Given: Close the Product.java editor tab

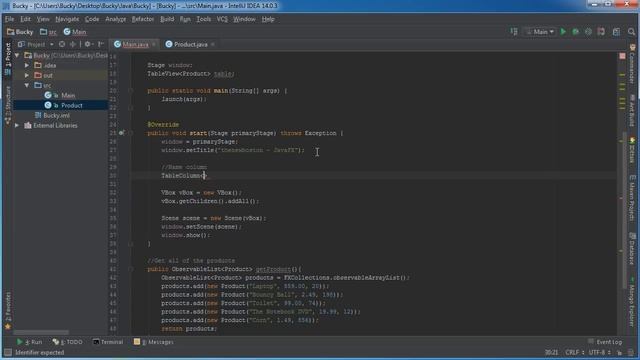Looking at the screenshot, I should [213, 44].
